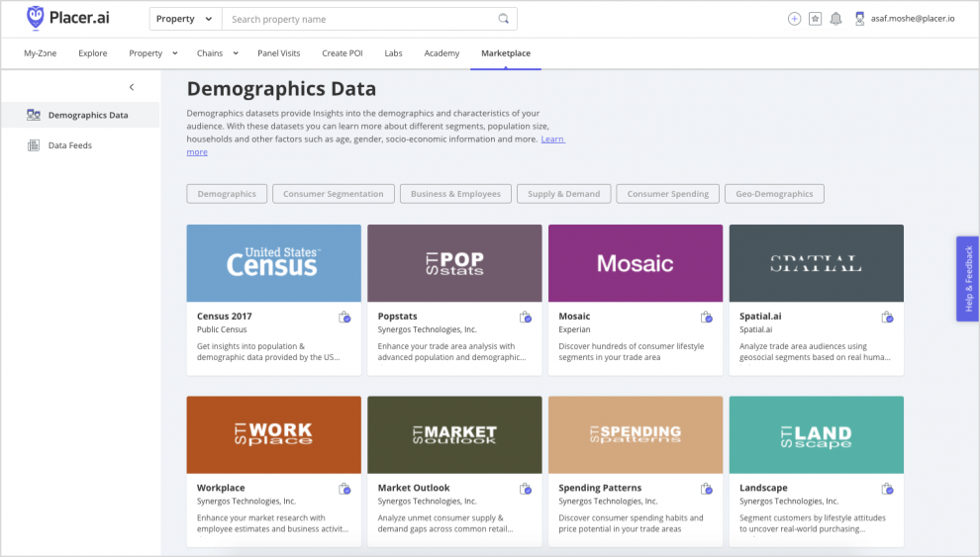Expand the Chains menu in navigation bar
This screenshot has height=557, width=980.
click(x=217, y=53)
